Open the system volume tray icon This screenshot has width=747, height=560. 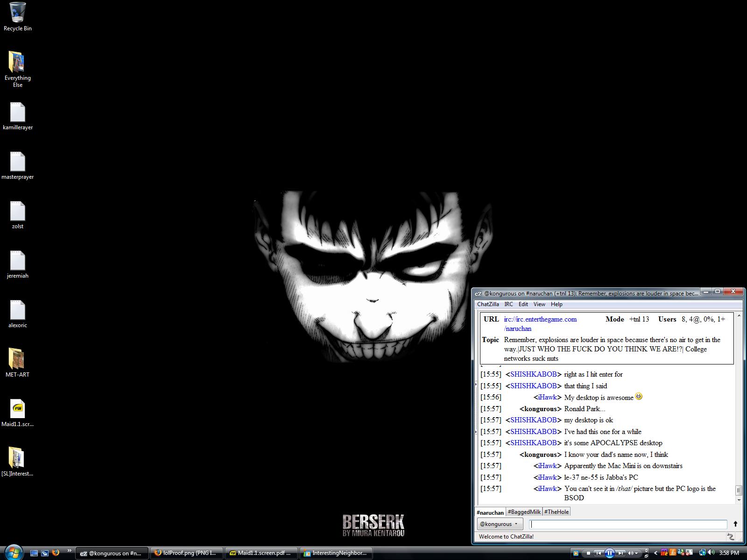712,553
